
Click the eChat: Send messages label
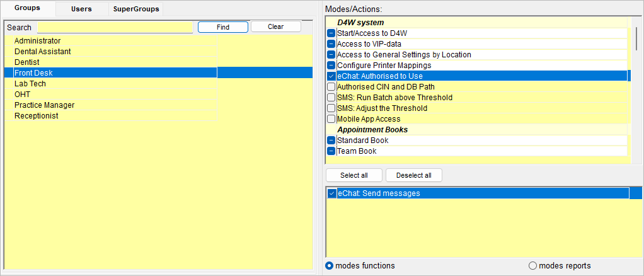pos(379,193)
